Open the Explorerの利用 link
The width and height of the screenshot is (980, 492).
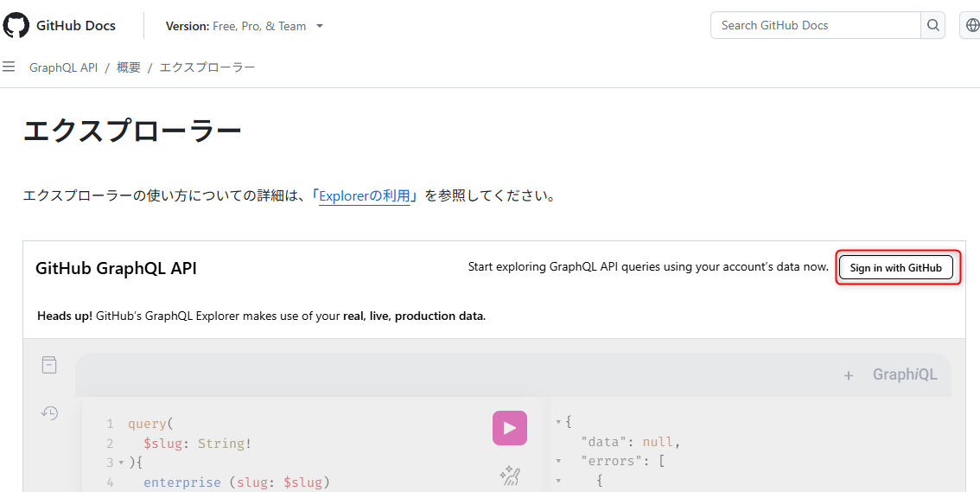[x=365, y=196]
